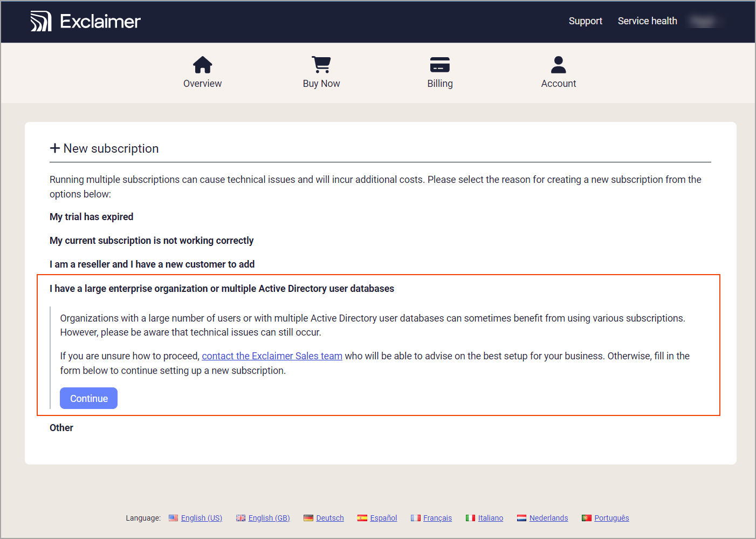Expand 'My current subscription is not working correctly'
756x539 pixels.
[x=152, y=240]
